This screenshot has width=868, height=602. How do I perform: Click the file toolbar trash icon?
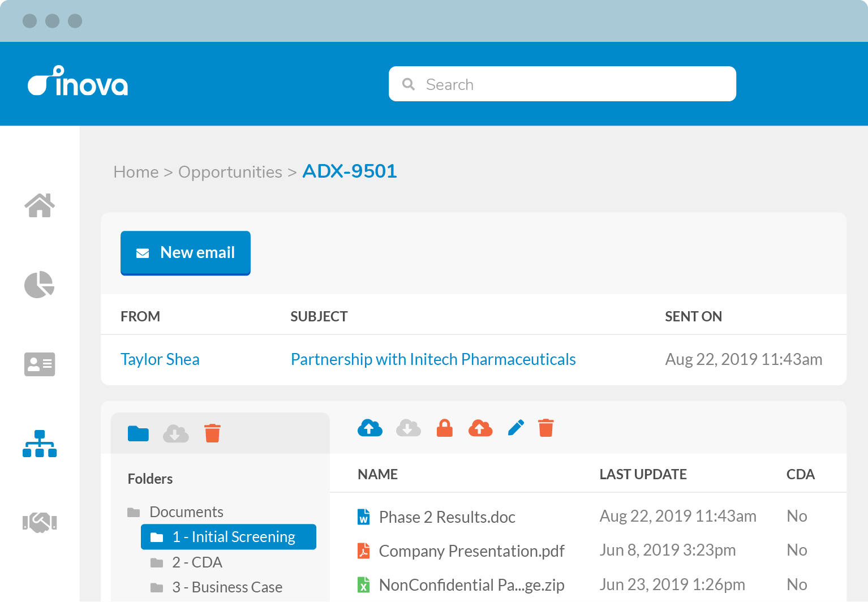(x=546, y=428)
